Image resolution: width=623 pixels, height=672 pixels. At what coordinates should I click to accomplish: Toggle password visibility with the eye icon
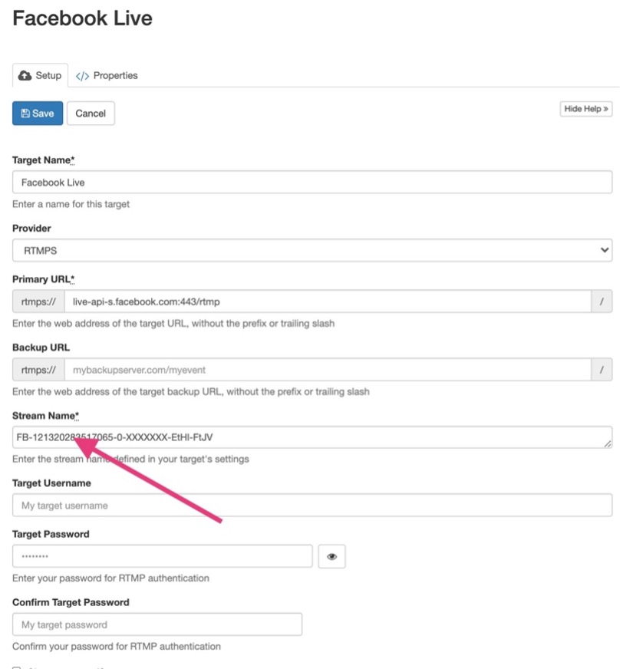(331, 557)
